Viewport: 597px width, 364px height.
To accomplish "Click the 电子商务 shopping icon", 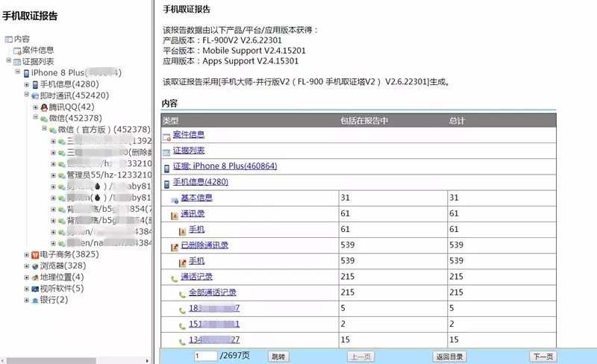I will click(x=35, y=254).
